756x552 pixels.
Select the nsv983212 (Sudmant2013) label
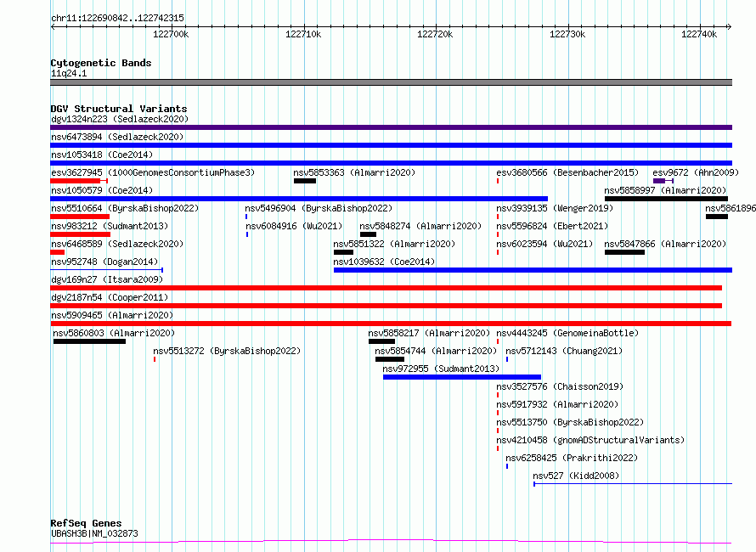110,226
